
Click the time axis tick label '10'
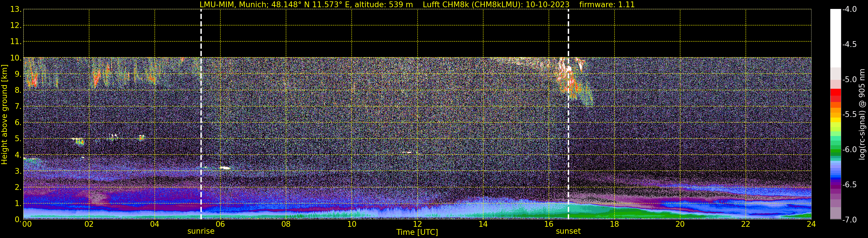pyautogui.click(x=352, y=224)
